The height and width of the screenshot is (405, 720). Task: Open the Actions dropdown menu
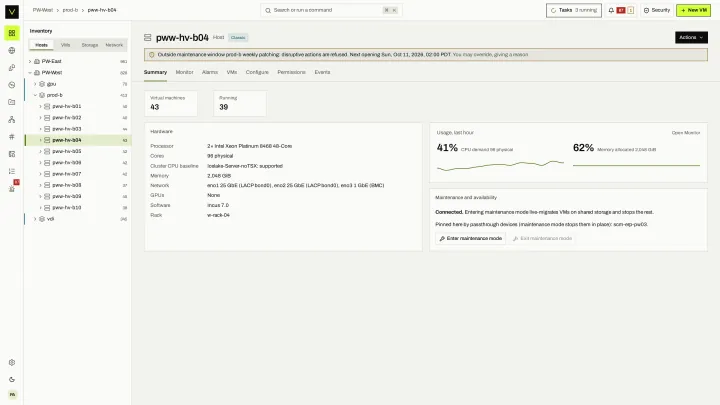691,37
